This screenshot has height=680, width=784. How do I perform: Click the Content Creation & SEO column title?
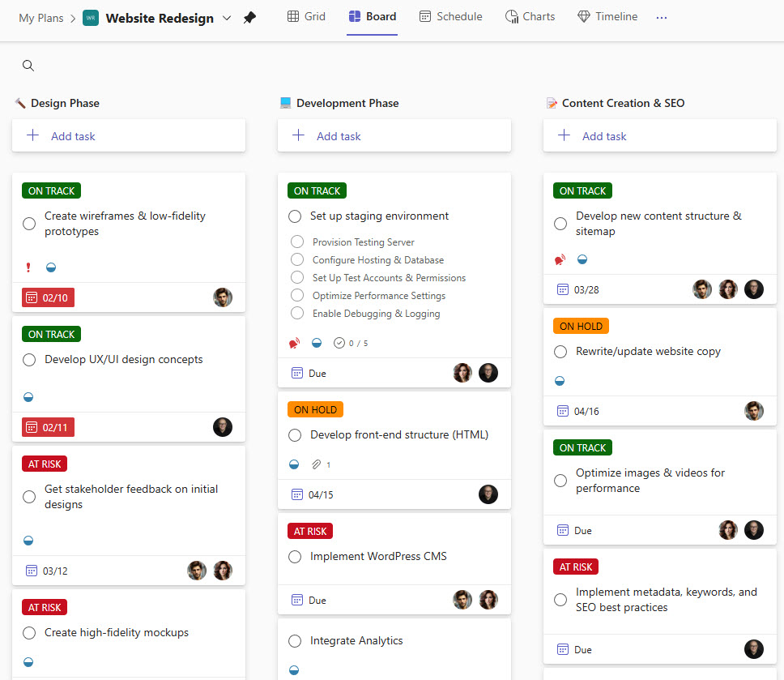click(x=623, y=103)
